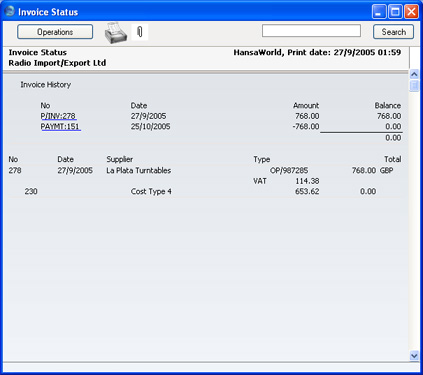Screen dimensions: 423x375
Task: Click the scrollbar up arrow
Action: 414,74
